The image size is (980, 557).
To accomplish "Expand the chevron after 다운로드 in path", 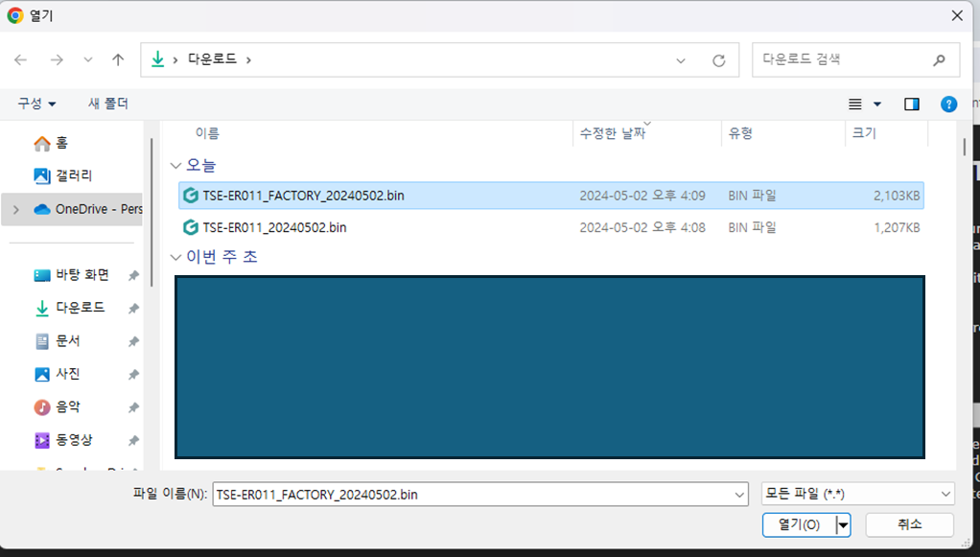I will click(x=248, y=60).
